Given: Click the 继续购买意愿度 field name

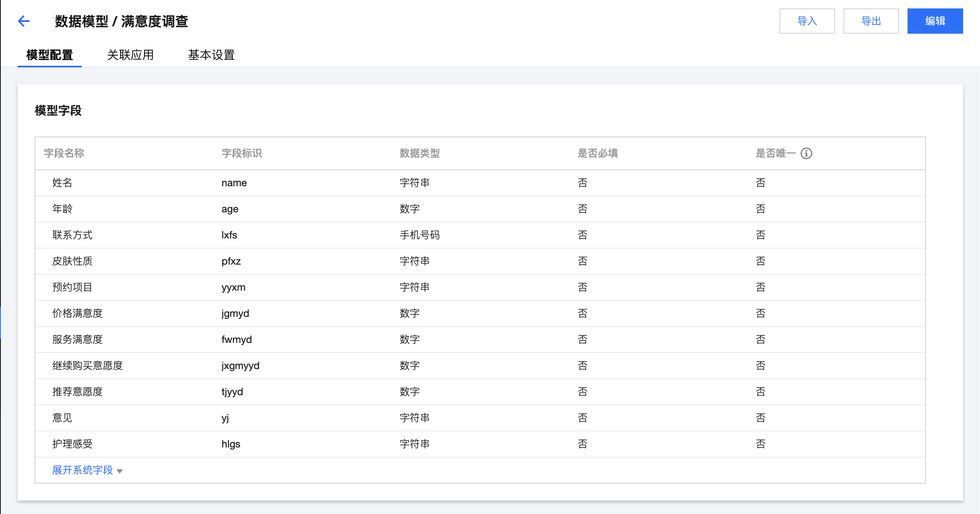Looking at the screenshot, I should pos(88,366).
